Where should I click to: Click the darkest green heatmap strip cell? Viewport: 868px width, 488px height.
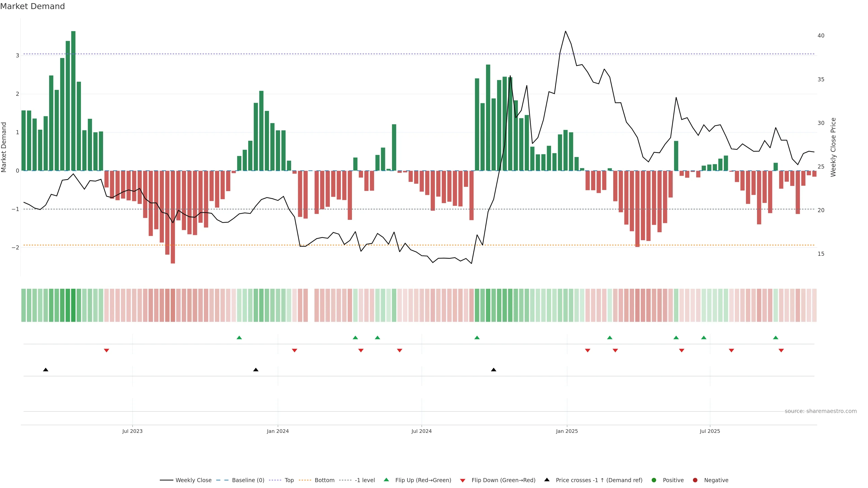73,305
